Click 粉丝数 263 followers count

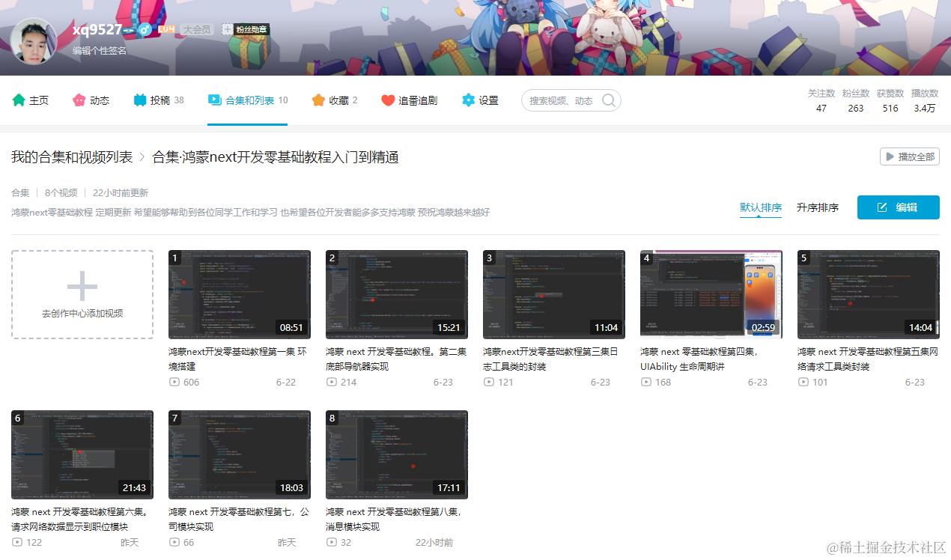(x=856, y=100)
